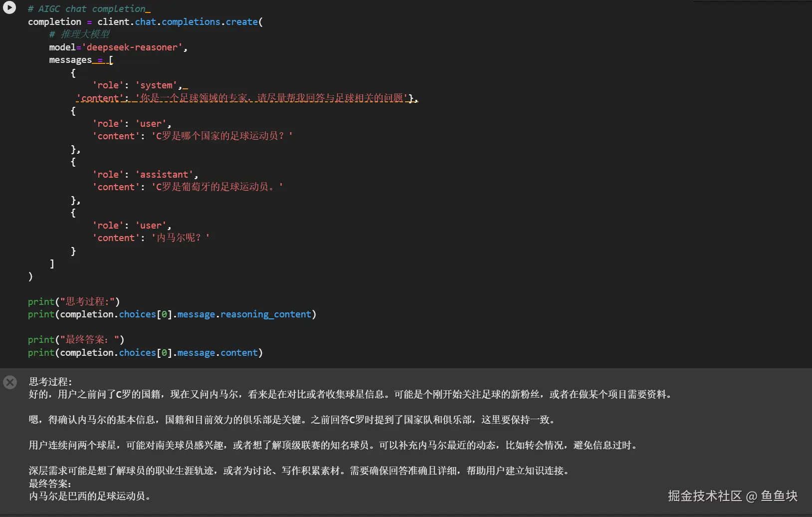This screenshot has height=517, width=812.
Task: Click the output paragraph starting '嗯，得确认内马尔的基本信息'
Action: tap(293, 420)
